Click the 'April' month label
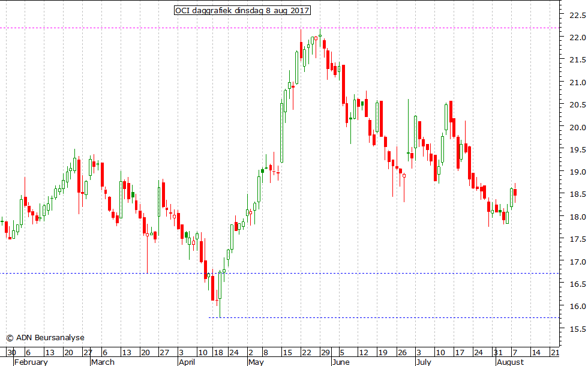Image resolution: width=588 pixels, height=366 pixels. (x=187, y=362)
